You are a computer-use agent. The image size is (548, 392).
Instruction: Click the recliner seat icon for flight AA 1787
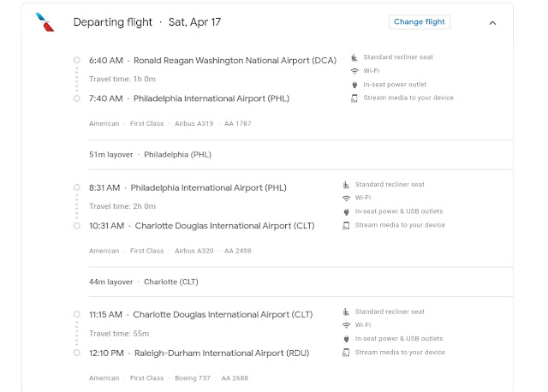[354, 57]
